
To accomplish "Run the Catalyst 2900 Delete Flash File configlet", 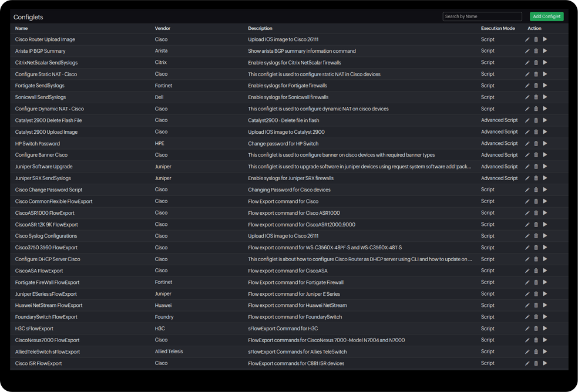I will 545,120.
